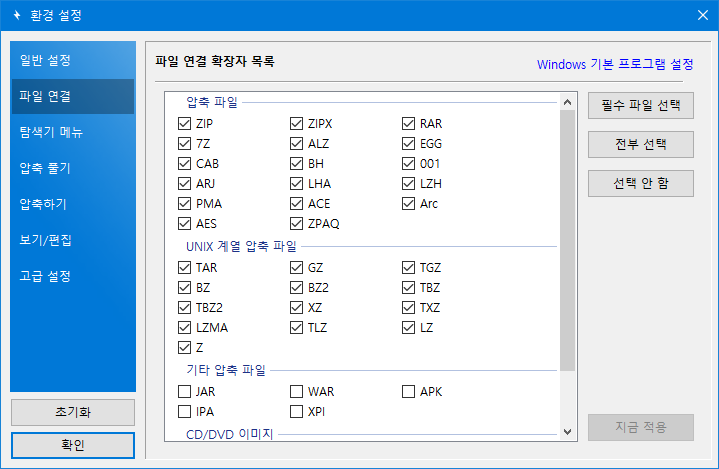
Task: Toggle the AES checkbox
Action: click(184, 223)
